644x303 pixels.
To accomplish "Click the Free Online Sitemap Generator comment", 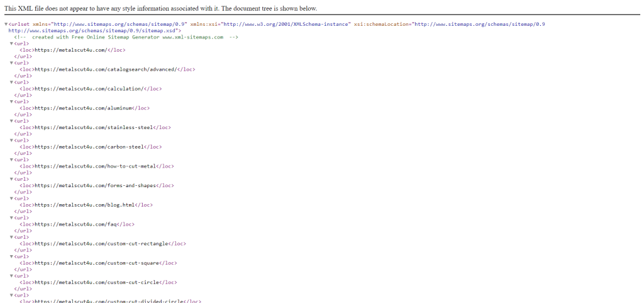I will pyautogui.click(x=126, y=37).
